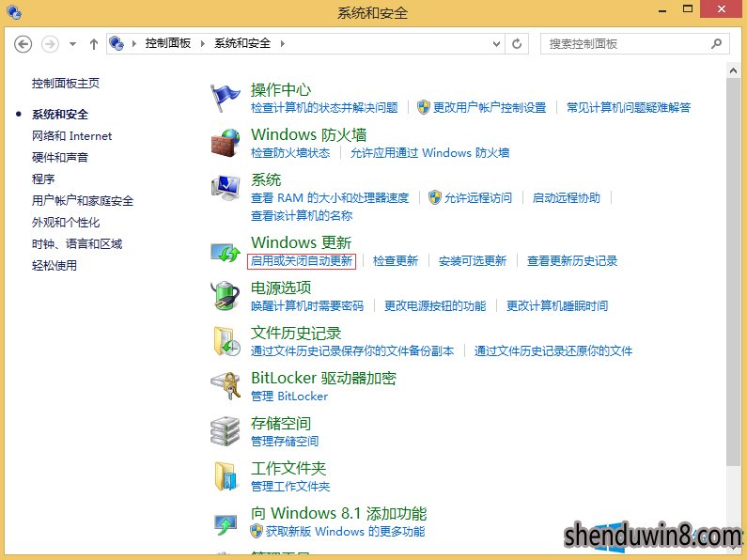
Task: Click the Windows Firewall brick wall icon
Action: [225, 143]
